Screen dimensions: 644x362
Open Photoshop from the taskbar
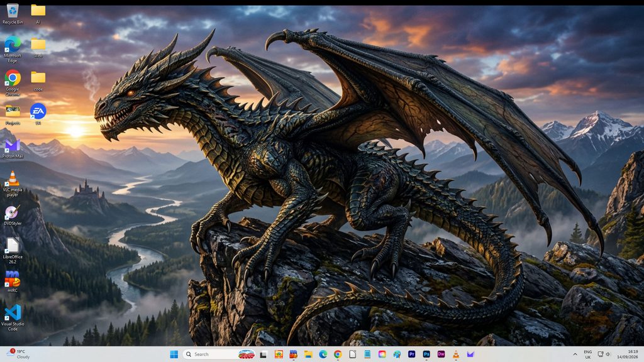(426, 354)
